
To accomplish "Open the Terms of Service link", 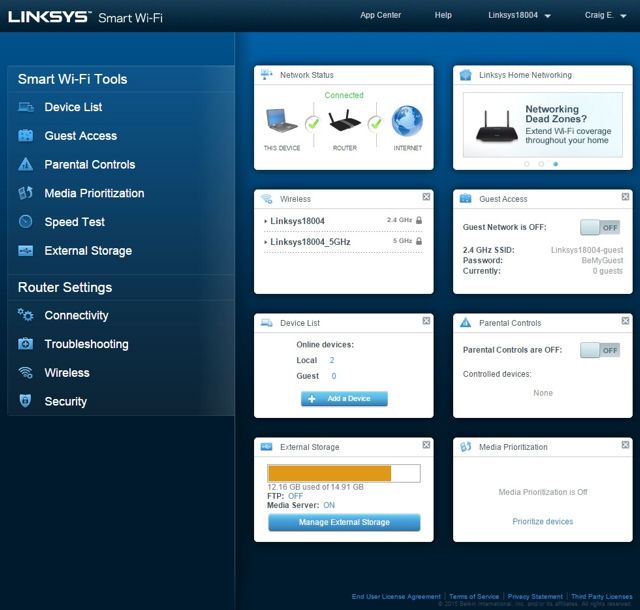I will pos(474,597).
